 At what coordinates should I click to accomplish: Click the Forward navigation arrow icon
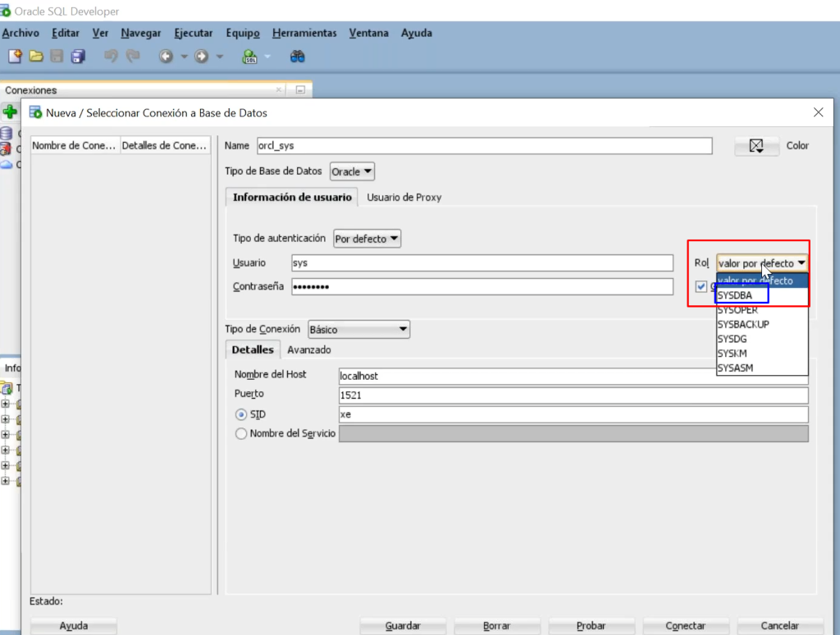pos(202,57)
